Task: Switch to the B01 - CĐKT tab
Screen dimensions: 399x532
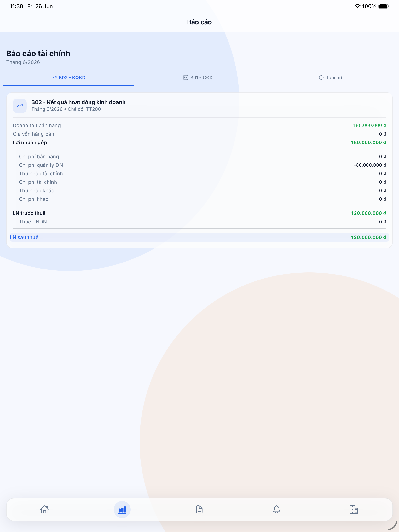Action: click(199, 78)
